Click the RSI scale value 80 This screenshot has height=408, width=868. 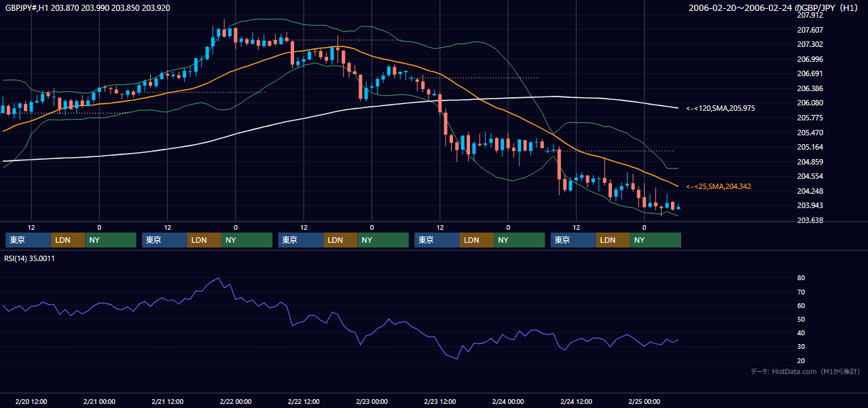pyautogui.click(x=801, y=278)
